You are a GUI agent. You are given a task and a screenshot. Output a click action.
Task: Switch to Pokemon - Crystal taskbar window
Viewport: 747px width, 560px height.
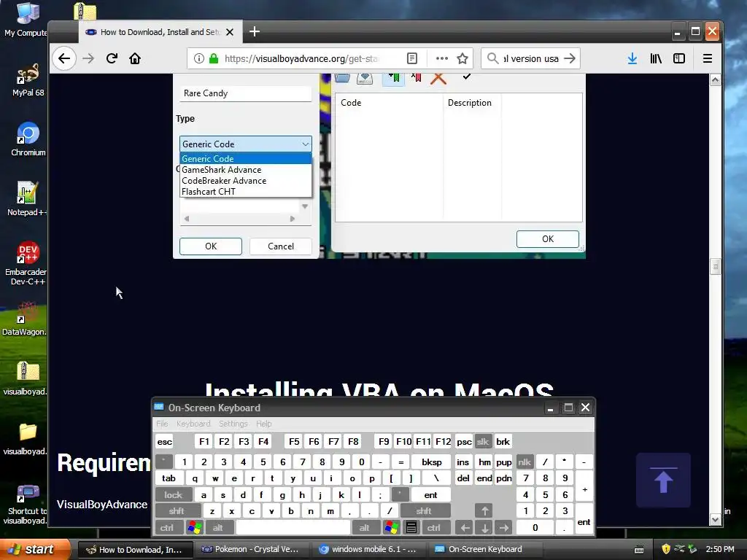click(x=251, y=549)
